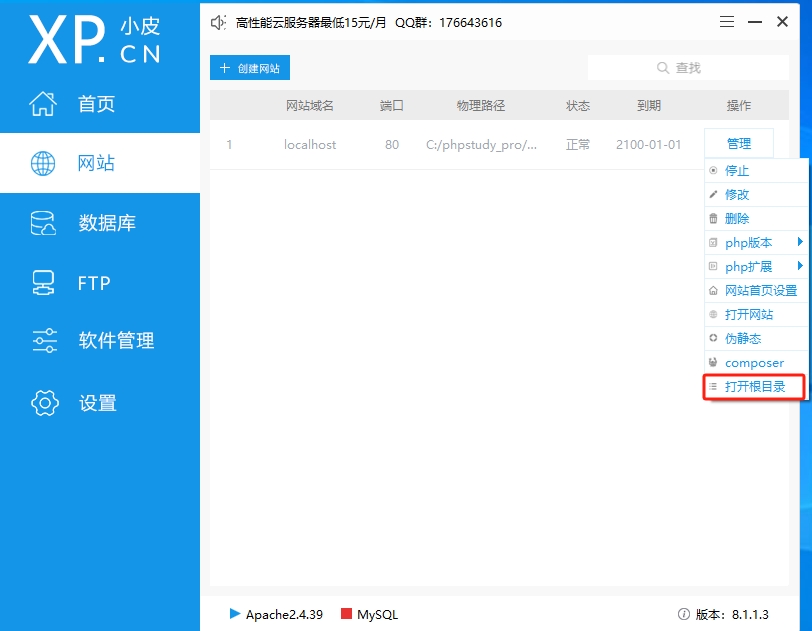The height and width of the screenshot is (631, 812).
Task: Click the 正常 status cell
Action: (x=578, y=145)
